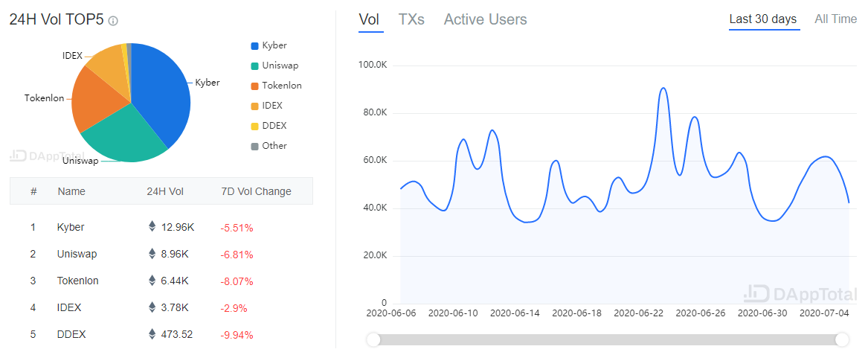Click the -9.94% change value
This screenshot has width=868, height=355.
[x=237, y=334]
